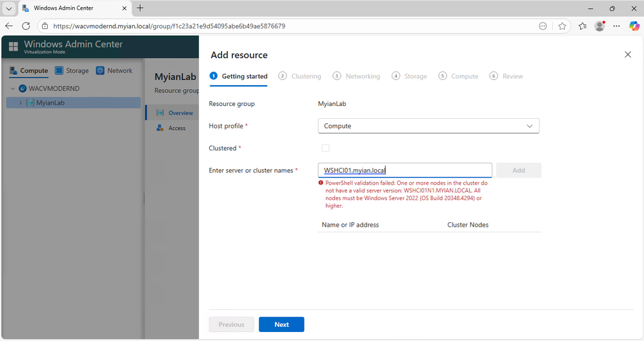Switch to the Network sidebar tab
Image resolution: width=644 pixels, height=341 pixels.
(114, 70)
